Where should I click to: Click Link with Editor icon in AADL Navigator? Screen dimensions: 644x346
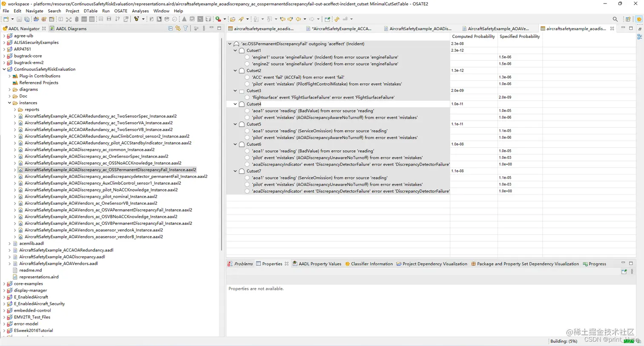click(178, 29)
